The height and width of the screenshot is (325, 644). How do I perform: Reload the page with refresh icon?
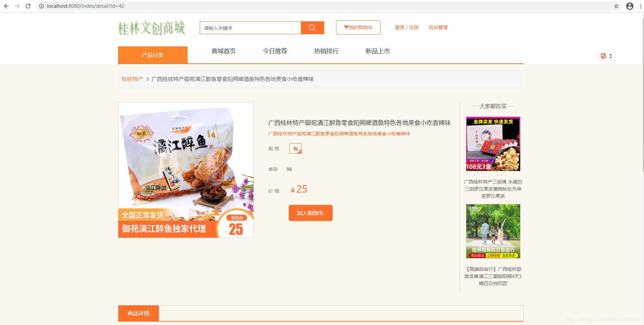[28, 6]
